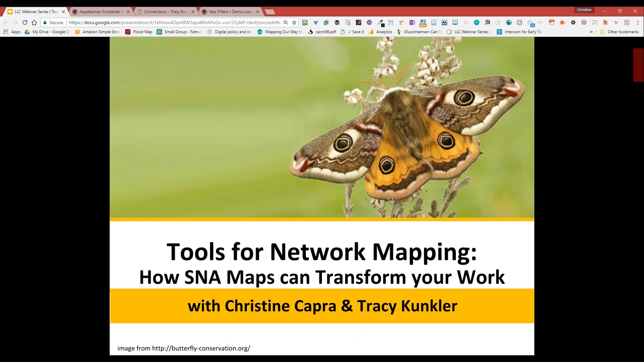Click the Wikipedia W extension icon

click(x=616, y=22)
